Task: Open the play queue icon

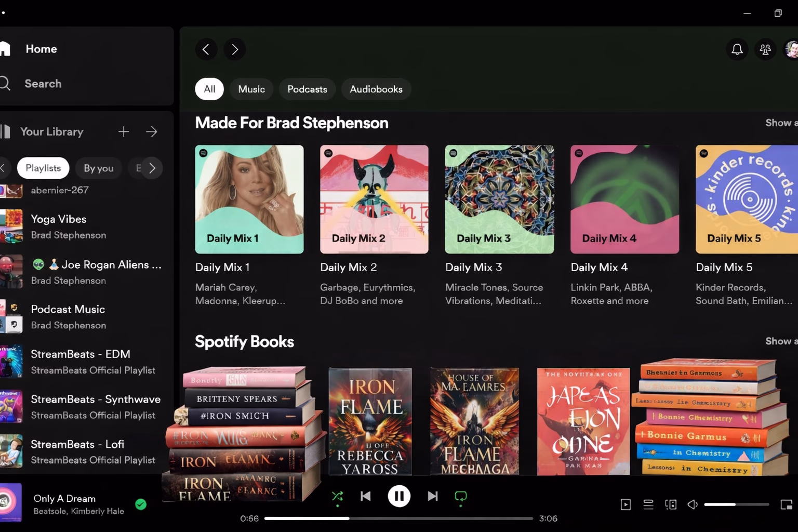Action: coord(648,504)
